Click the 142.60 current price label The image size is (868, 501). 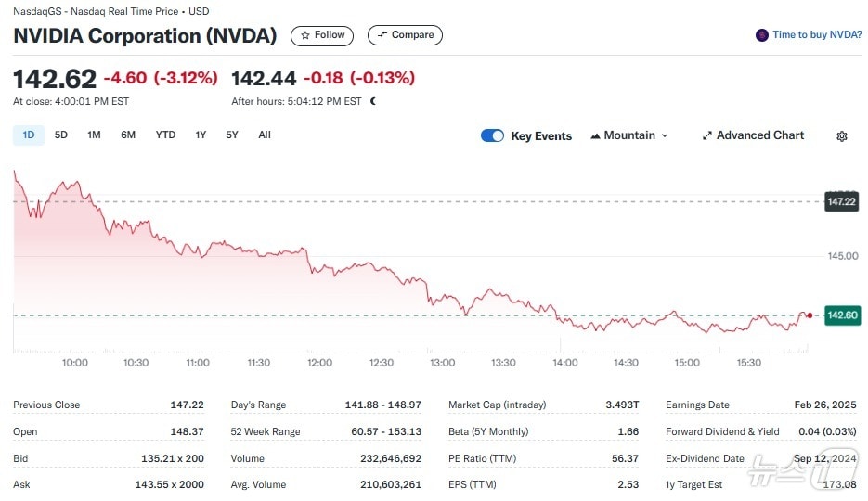click(841, 315)
